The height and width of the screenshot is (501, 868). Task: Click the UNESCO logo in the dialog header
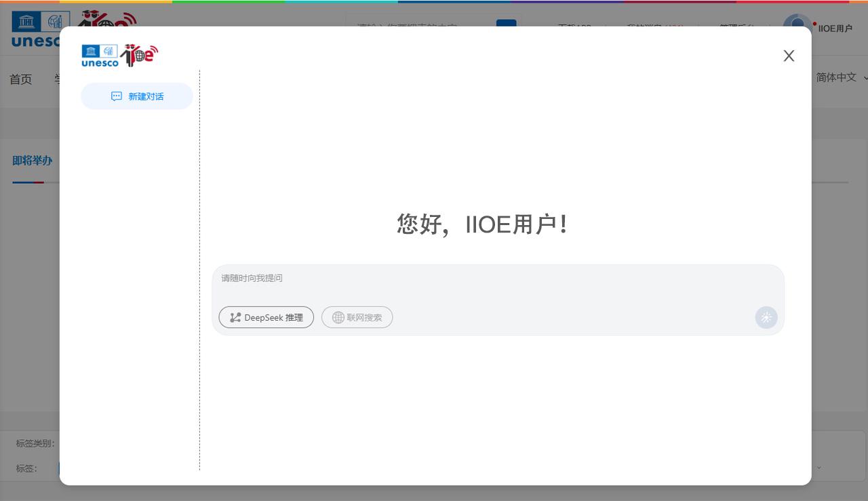100,56
